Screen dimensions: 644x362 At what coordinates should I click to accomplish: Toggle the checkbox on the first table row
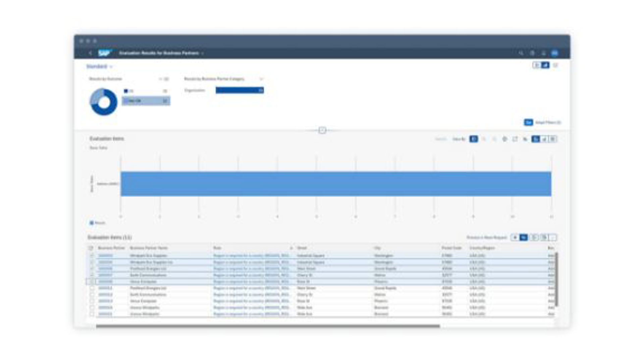pos(92,256)
